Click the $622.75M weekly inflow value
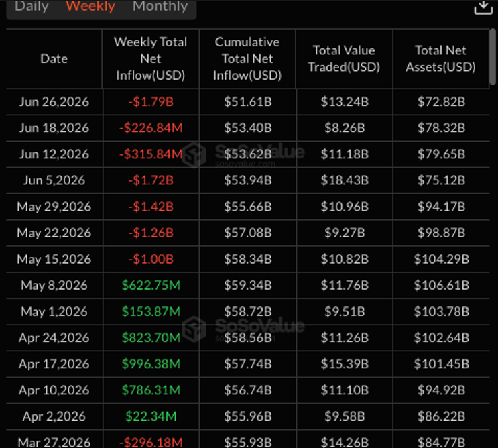 [151, 285]
